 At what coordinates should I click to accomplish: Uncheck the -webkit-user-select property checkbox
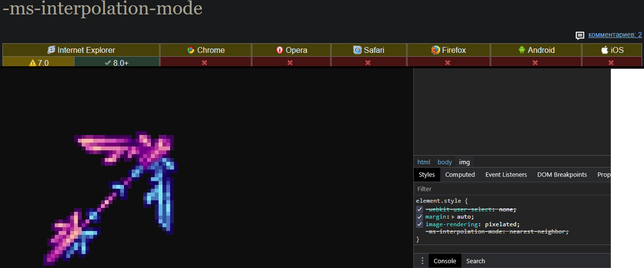coord(420,209)
